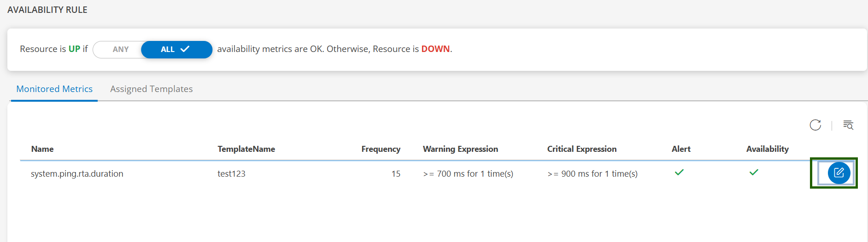Click the edit pencil icon for system.ping.rta.duration
The image size is (868, 242).
(839, 173)
